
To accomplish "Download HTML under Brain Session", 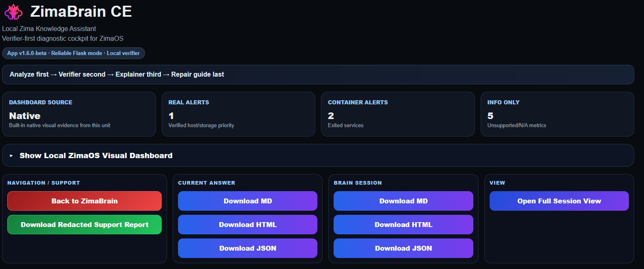I will click(403, 225).
